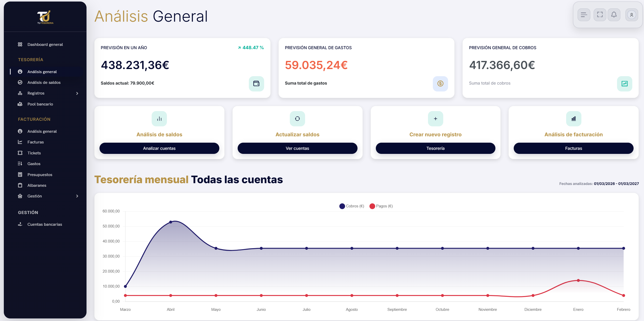Click the Facturas button under Análisis de facturación
Image resolution: width=644 pixels, height=321 pixels.
(574, 148)
